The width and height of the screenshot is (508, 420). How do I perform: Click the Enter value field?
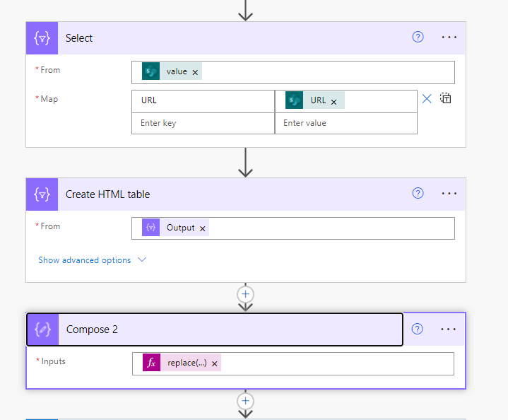coord(346,123)
